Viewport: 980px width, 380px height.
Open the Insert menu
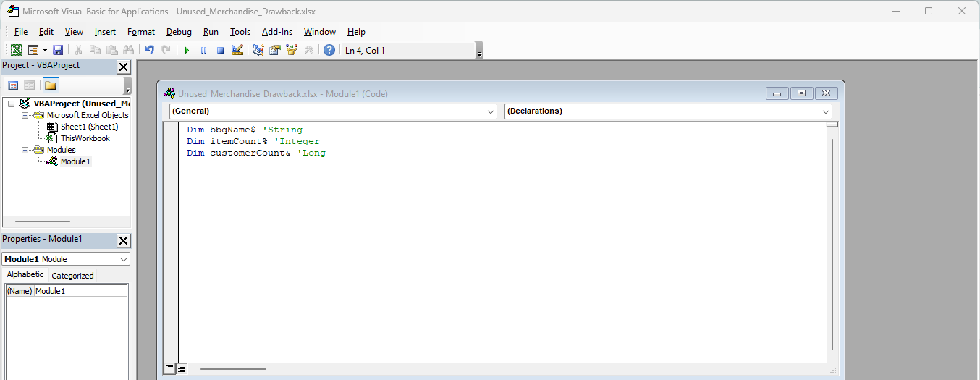click(105, 32)
